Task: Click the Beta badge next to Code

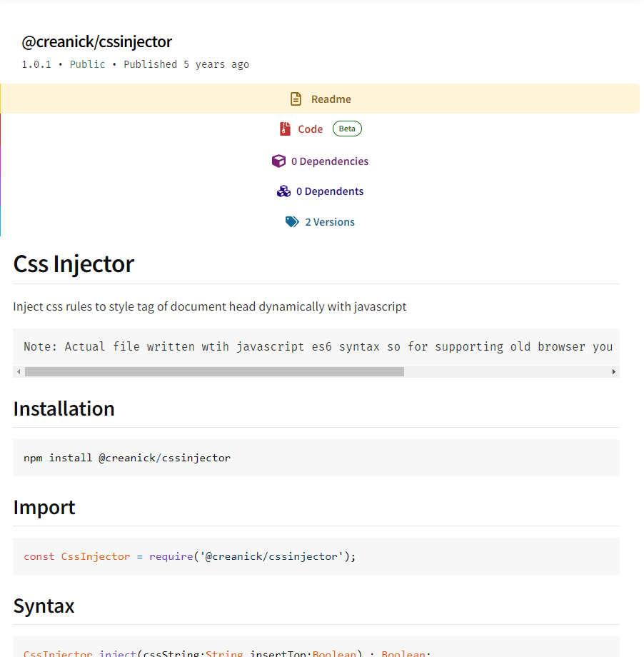Action: [x=347, y=129]
